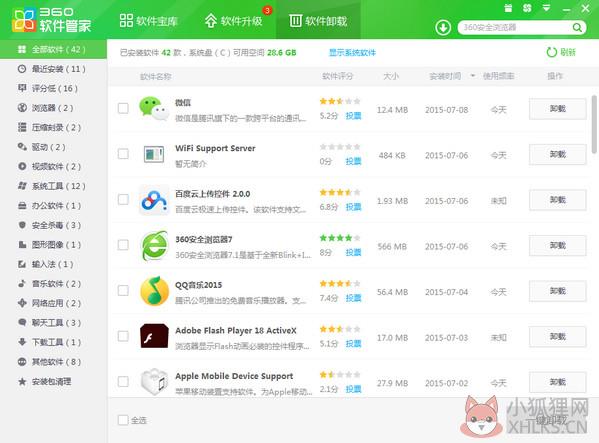This screenshot has width=599, height=443.
Task: Click 投票 link for 微信
Action: 353,116
